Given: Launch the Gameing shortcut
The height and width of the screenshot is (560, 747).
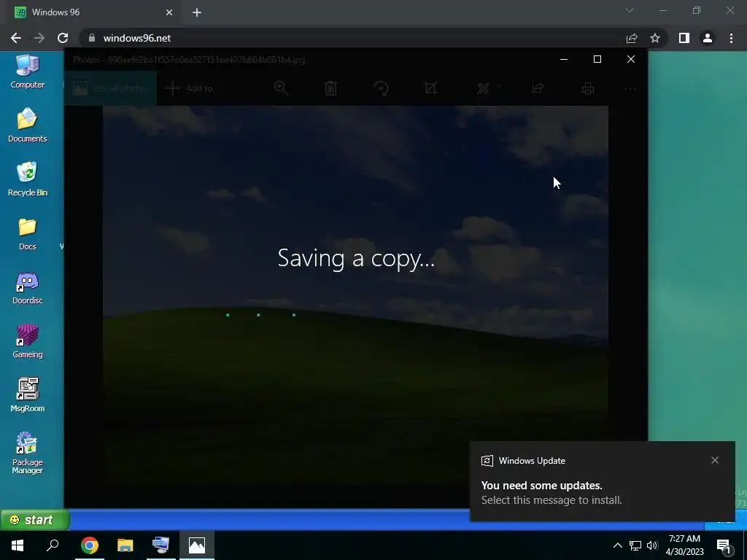Looking at the screenshot, I should 27,341.
